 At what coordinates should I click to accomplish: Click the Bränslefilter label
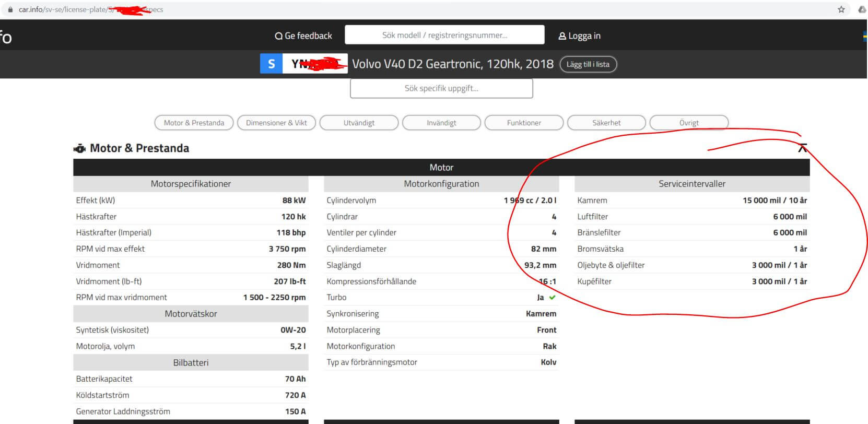coord(599,233)
